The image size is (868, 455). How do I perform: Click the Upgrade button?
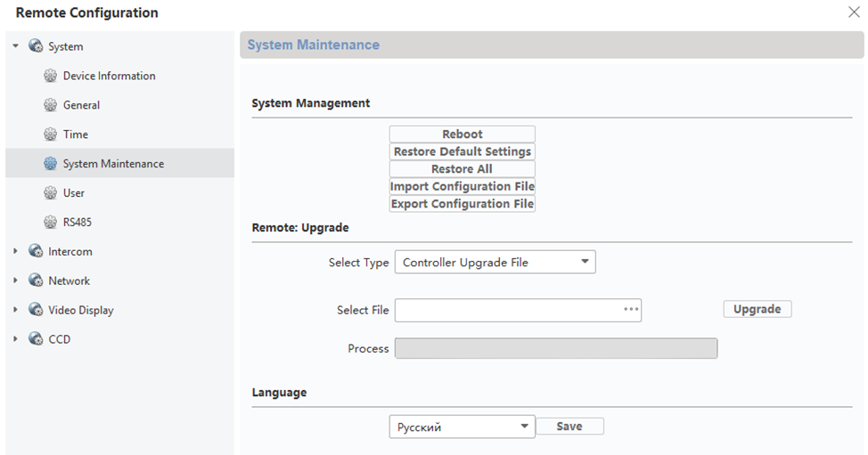tap(757, 309)
